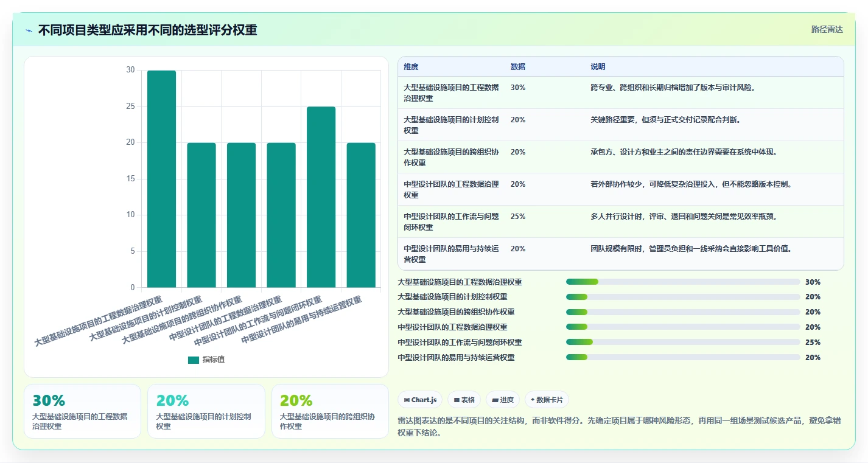The image size is (868, 463).
Task: Click the bar for 大型基础设施项目的跨组织协作权重
Action: [241, 215]
